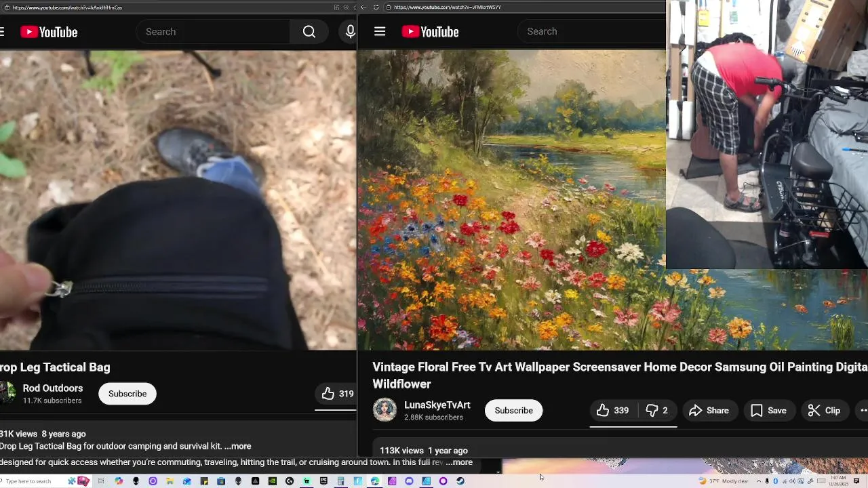Open Logitech G HUB taskbar icon
The image size is (868, 488).
tap(290, 481)
